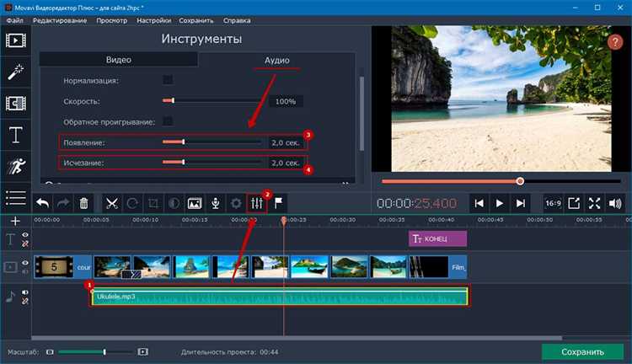Add a marker with the flag icon
The height and width of the screenshot is (364, 632).
click(x=278, y=203)
